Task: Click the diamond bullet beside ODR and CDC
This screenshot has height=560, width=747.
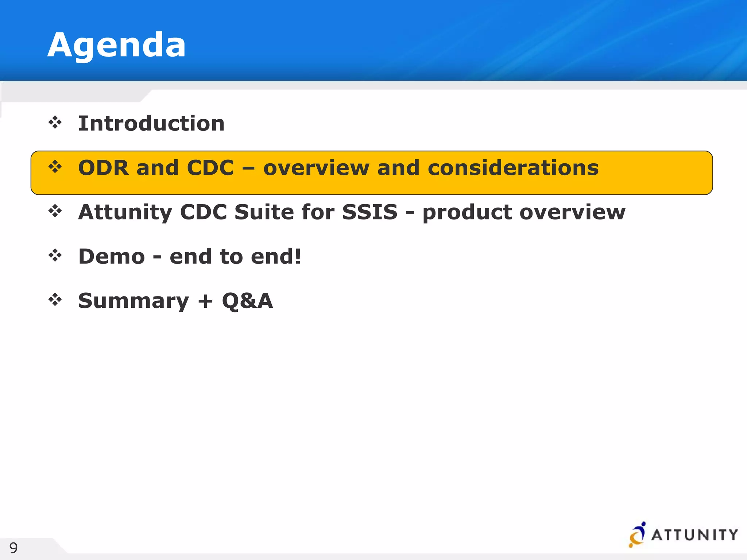Action: pyautogui.click(x=55, y=167)
